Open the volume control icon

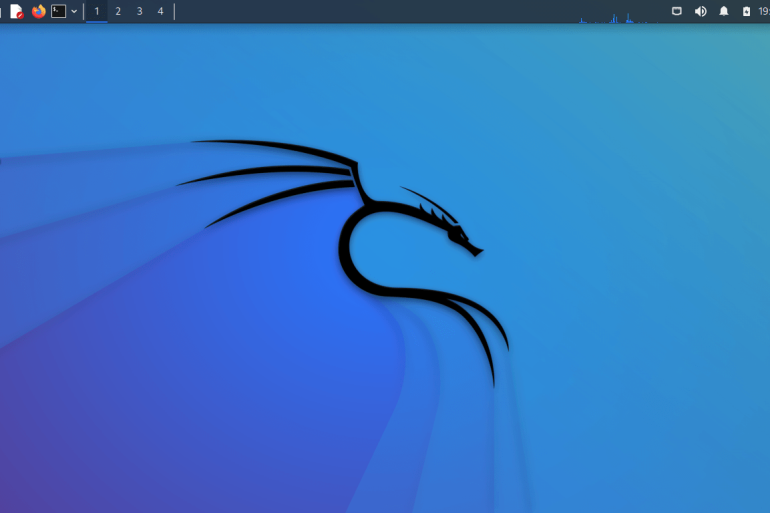click(700, 11)
